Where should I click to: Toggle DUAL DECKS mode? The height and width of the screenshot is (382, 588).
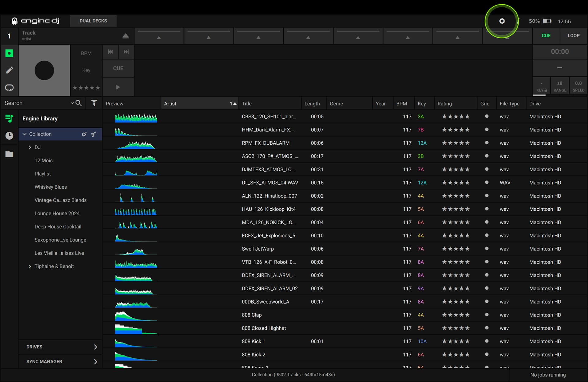pos(93,21)
